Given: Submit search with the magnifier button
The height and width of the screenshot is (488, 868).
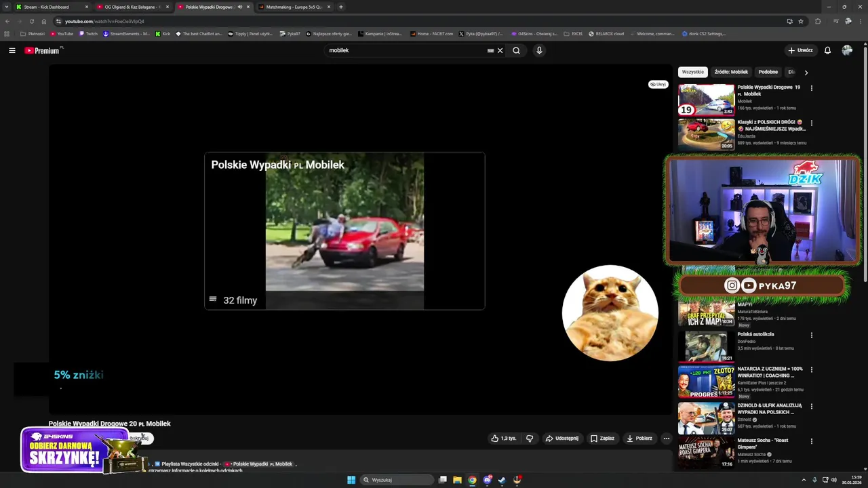Looking at the screenshot, I should 517,50.
